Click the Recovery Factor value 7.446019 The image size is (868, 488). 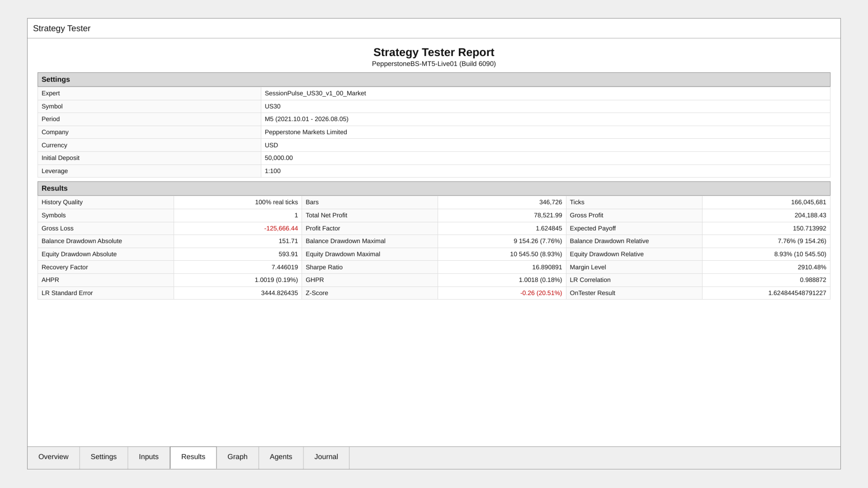(285, 267)
